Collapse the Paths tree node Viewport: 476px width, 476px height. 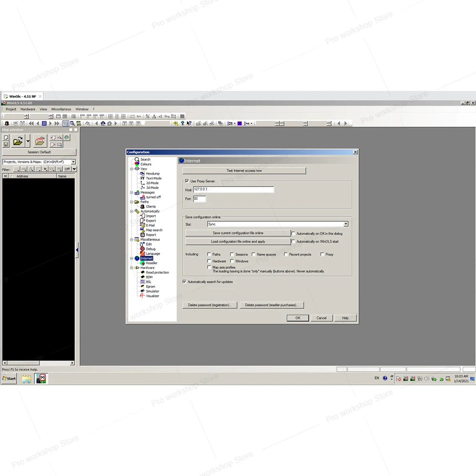tap(132, 202)
